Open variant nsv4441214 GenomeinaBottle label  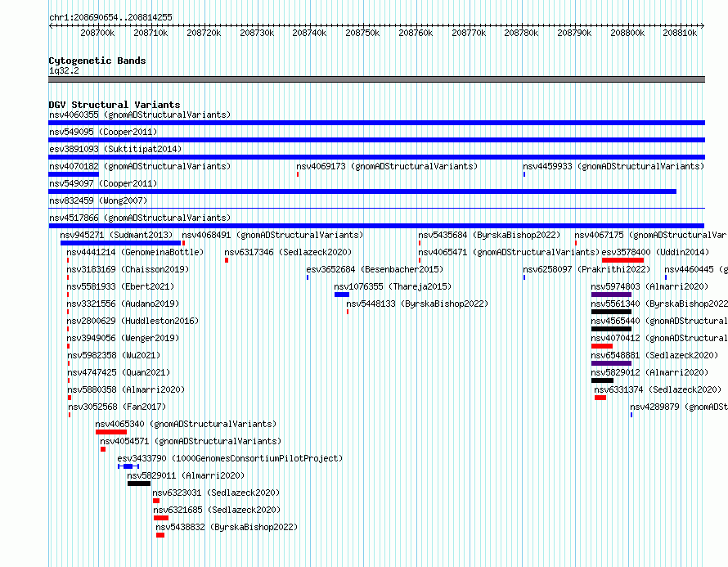pos(135,252)
